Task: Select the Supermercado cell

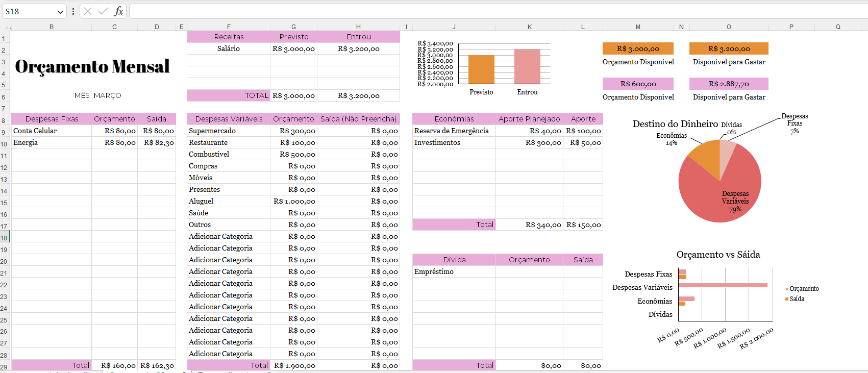Action: pyautogui.click(x=229, y=131)
